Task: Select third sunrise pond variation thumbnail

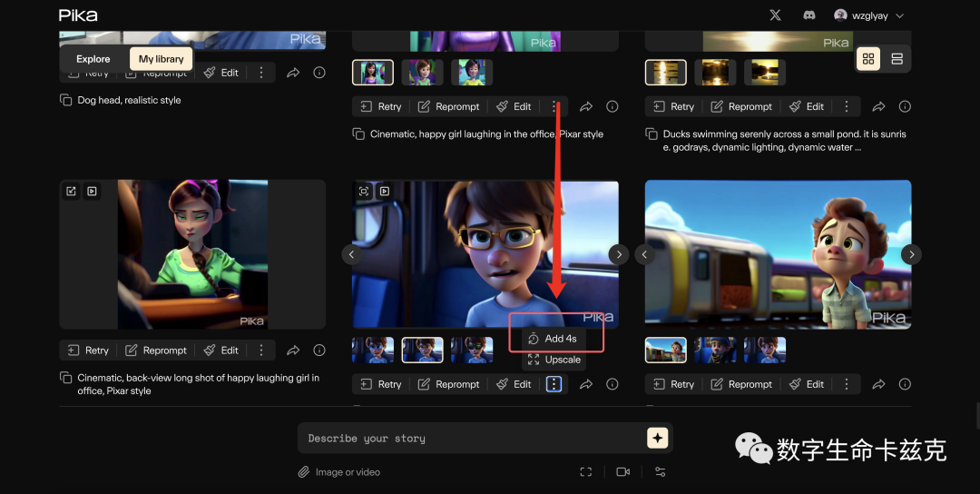Action: coord(764,73)
